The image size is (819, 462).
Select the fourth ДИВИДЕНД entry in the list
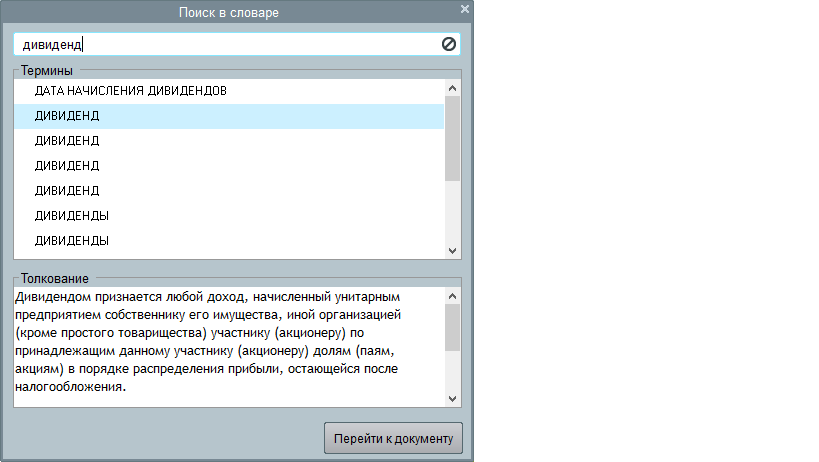pos(67,191)
